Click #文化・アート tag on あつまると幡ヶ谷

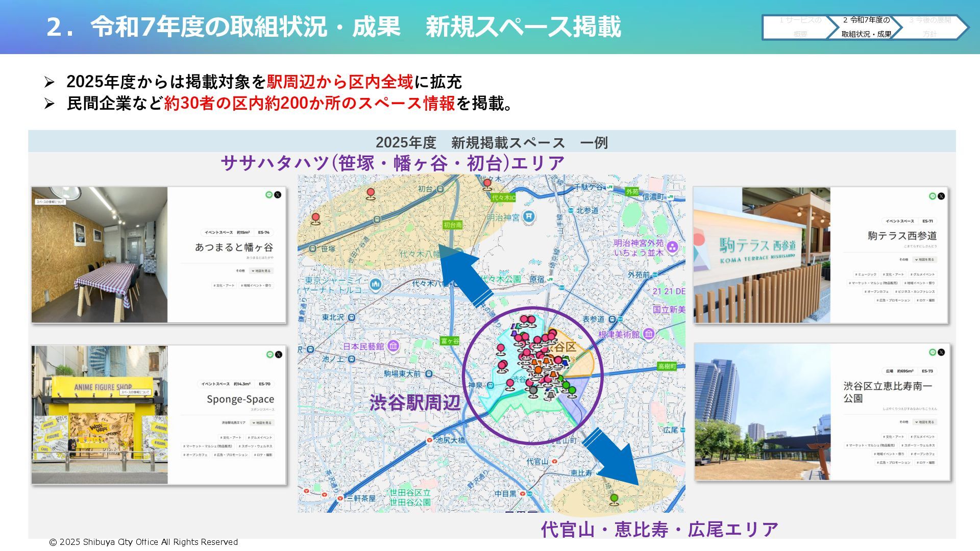(224, 286)
